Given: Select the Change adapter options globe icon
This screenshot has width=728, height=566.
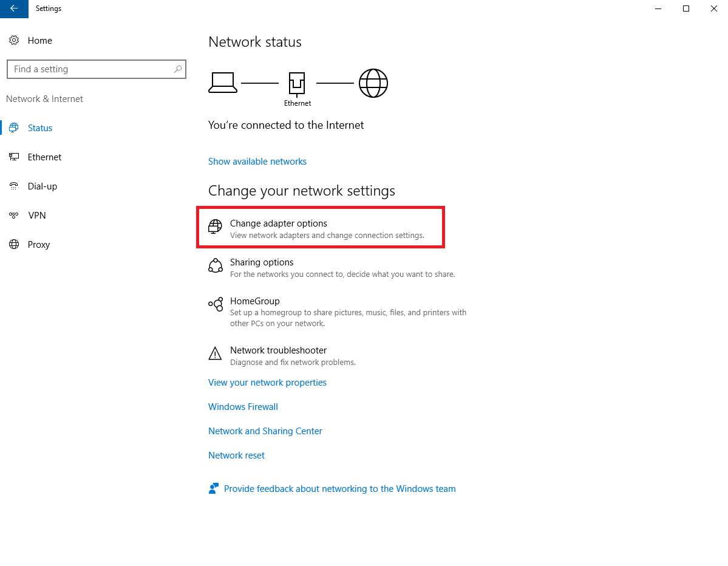Looking at the screenshot, I should point(216,226).
